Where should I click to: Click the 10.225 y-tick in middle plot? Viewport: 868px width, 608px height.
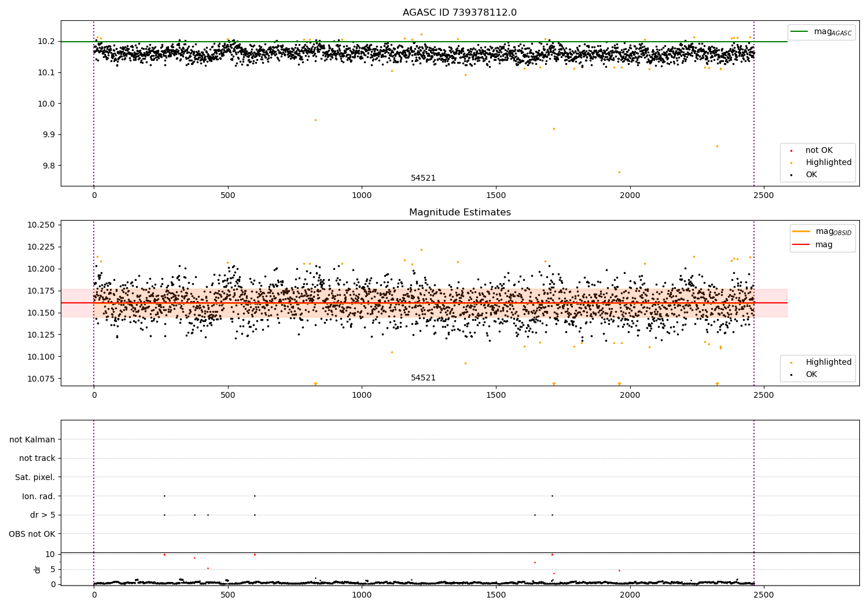pos(41,247)
